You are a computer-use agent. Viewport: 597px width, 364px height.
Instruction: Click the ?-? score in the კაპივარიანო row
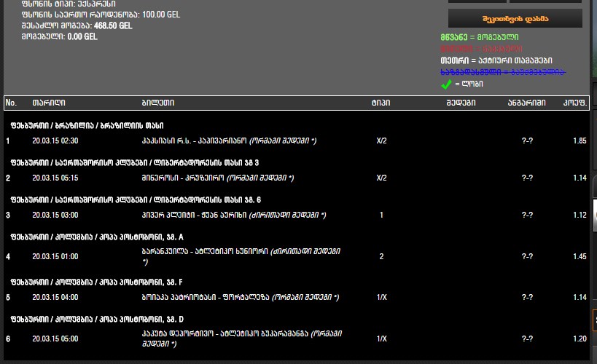coord(527,141)
